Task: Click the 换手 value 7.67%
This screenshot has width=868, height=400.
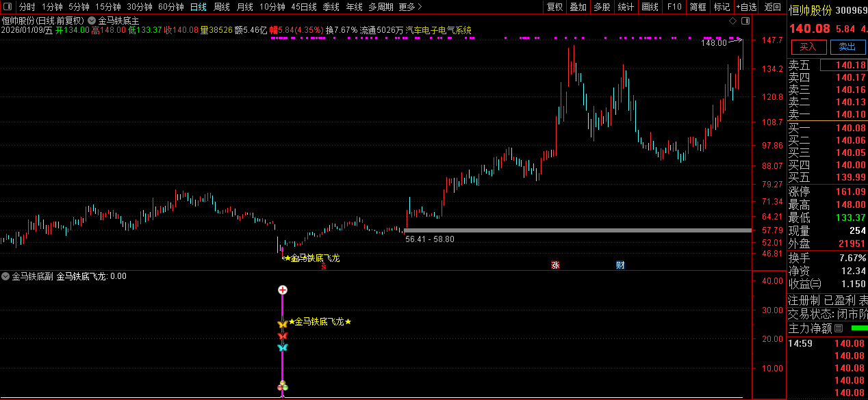Action: 851,258
